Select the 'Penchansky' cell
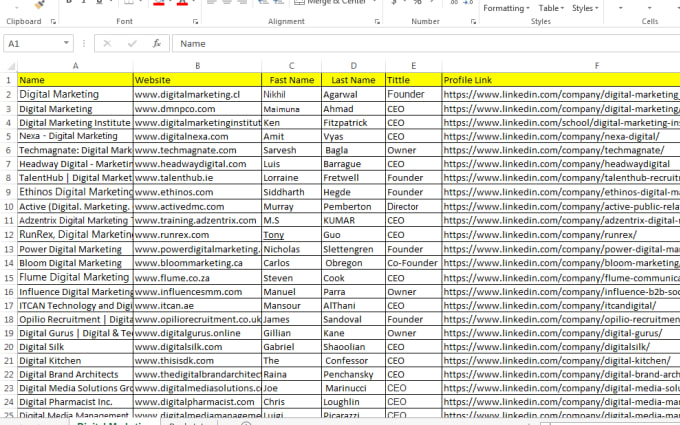The width and height of the screenshot is (680, 425). pyautogui.click(x=353, y=375)
